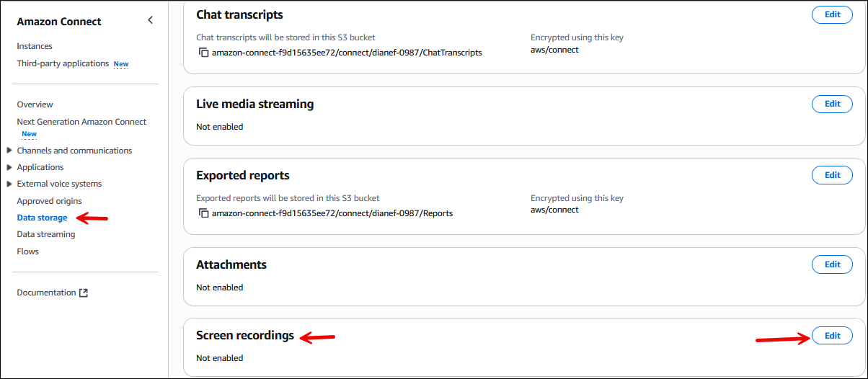Copy the ChatTranscripts S3 bucket path

pyautogui.click(x=203, y=53)
